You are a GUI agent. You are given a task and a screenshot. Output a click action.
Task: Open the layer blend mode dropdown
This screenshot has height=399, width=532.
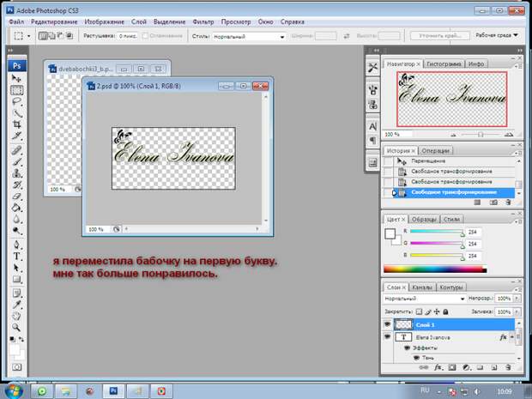(424, 299)
